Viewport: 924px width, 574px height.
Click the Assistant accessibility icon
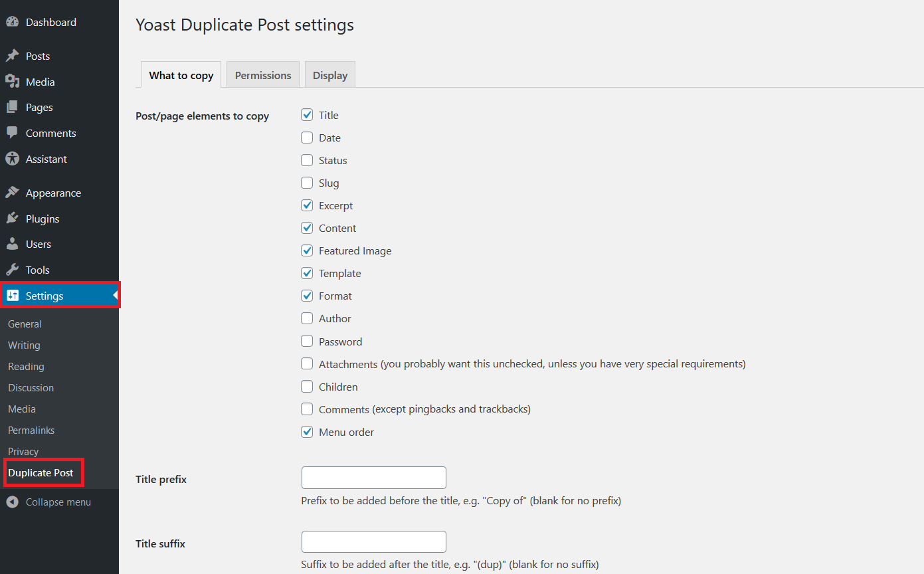click(x=12, y=159)
